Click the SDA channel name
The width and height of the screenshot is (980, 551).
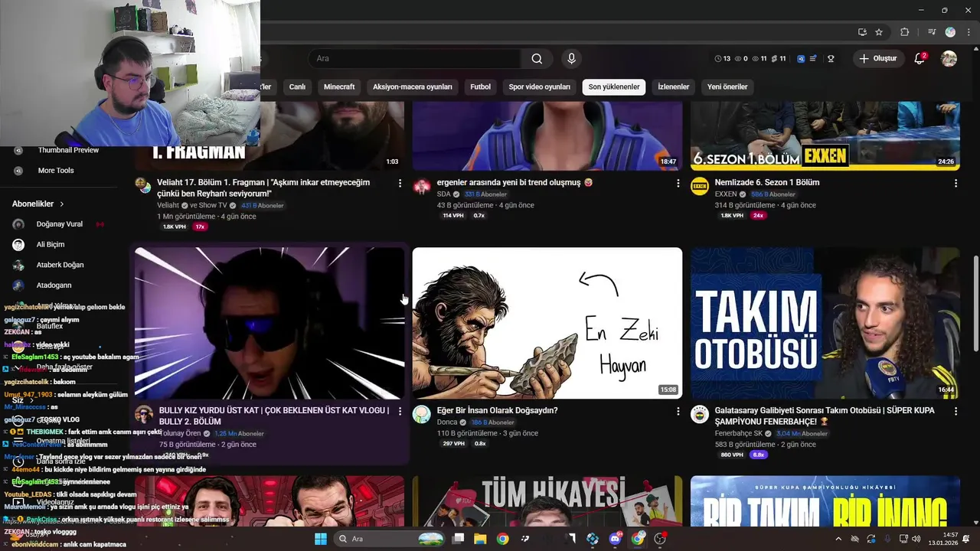443,194
